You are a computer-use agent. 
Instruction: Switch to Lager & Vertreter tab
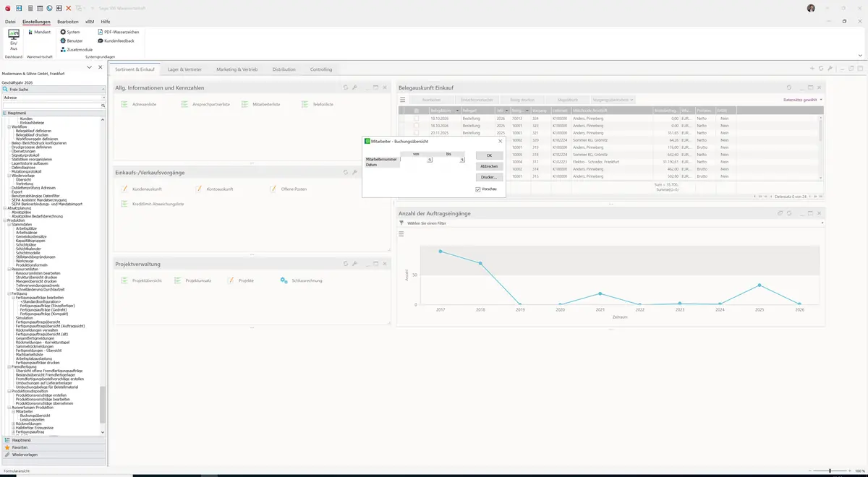[186, 69]
